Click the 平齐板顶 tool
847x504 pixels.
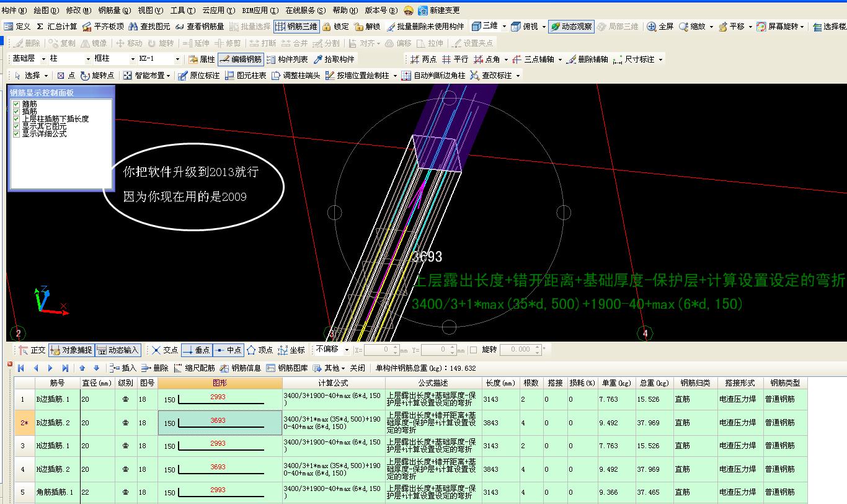[103, 27]
